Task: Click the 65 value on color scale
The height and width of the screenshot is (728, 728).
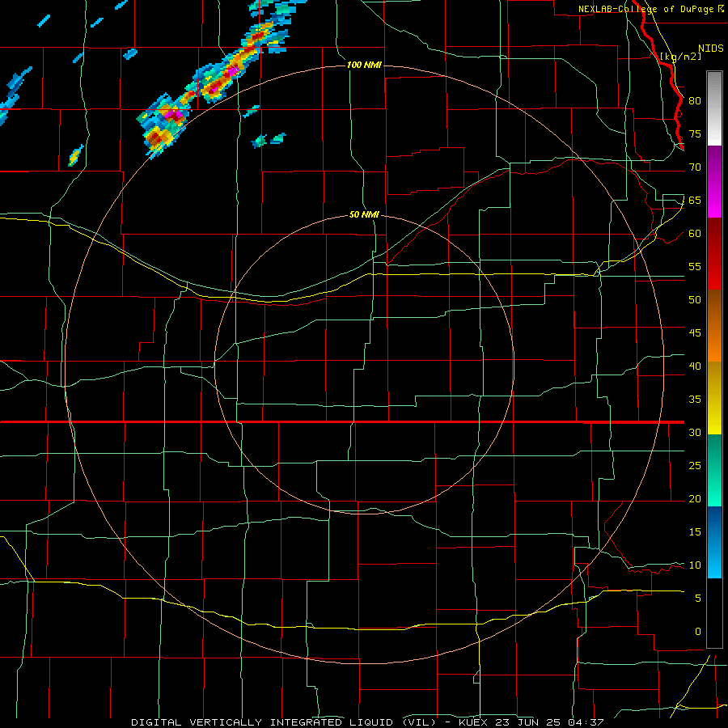Action: 695,201
